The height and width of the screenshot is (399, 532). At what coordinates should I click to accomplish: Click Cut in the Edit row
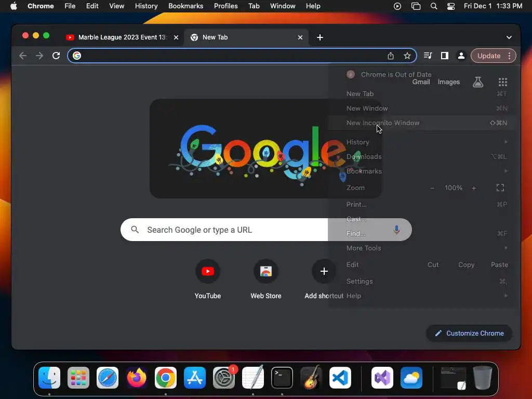point(433,264)
